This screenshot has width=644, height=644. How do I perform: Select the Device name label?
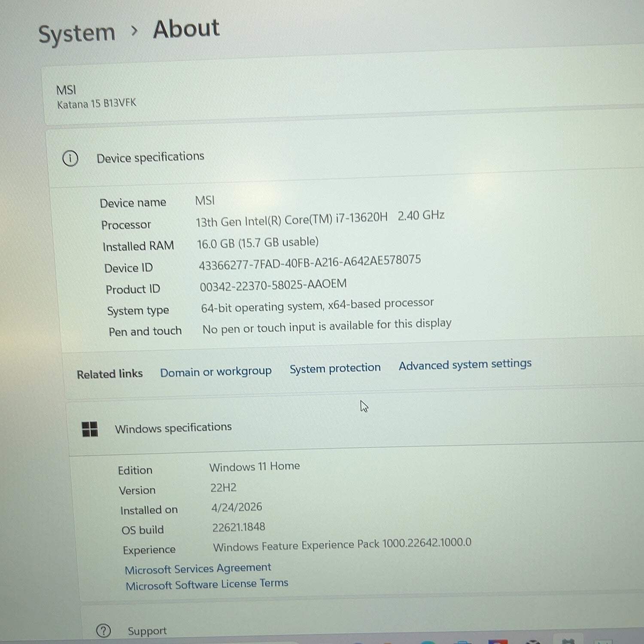click(x=133, y=203)
